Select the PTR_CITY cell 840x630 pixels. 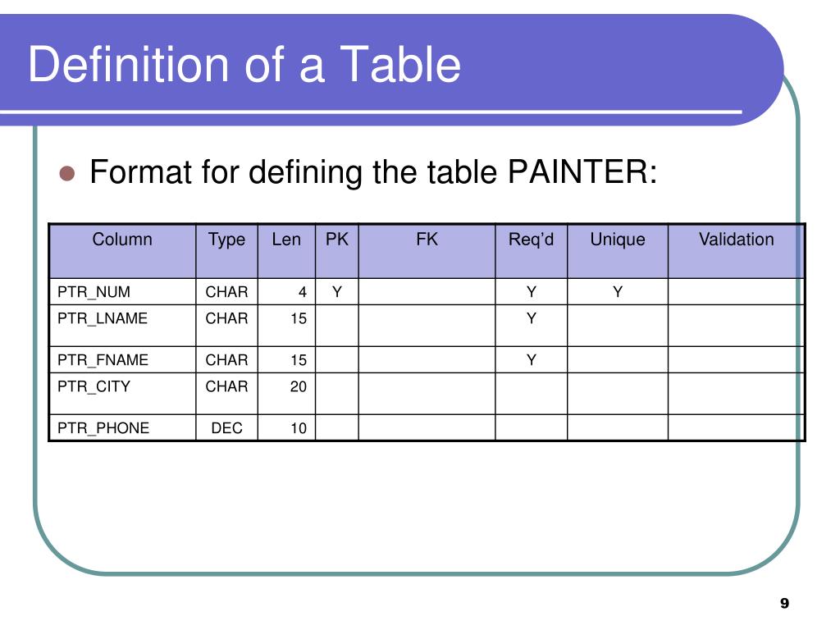[122, 393]
